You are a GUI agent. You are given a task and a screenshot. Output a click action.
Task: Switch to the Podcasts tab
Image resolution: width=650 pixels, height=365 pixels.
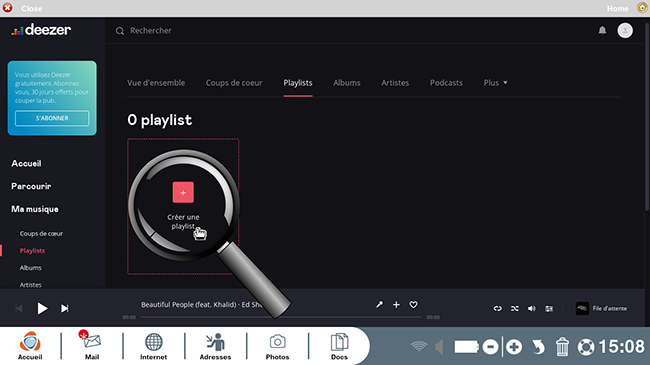(446, 83)
